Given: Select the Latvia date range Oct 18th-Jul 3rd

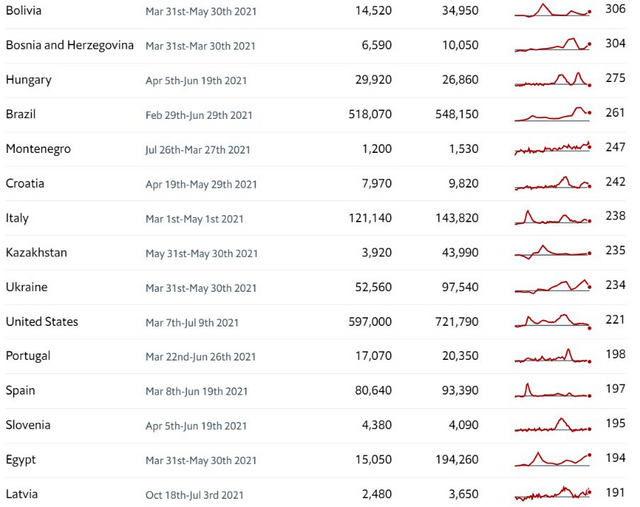Looking at the screenshot, I should point(194,495).
